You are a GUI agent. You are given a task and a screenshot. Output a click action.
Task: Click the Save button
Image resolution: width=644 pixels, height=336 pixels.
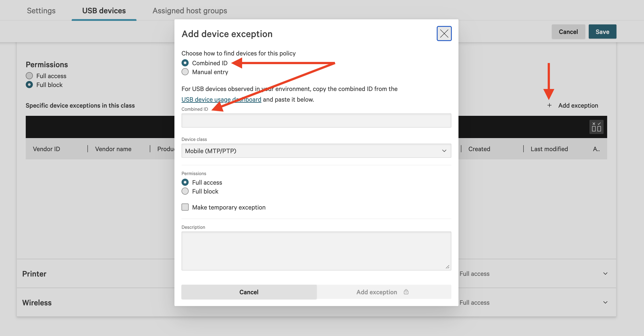602,32
